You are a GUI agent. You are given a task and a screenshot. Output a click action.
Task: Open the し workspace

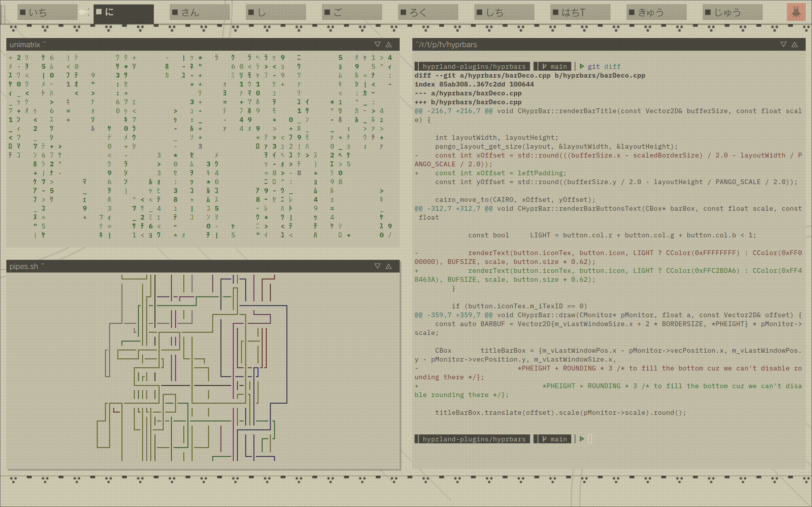coord(276,12)
